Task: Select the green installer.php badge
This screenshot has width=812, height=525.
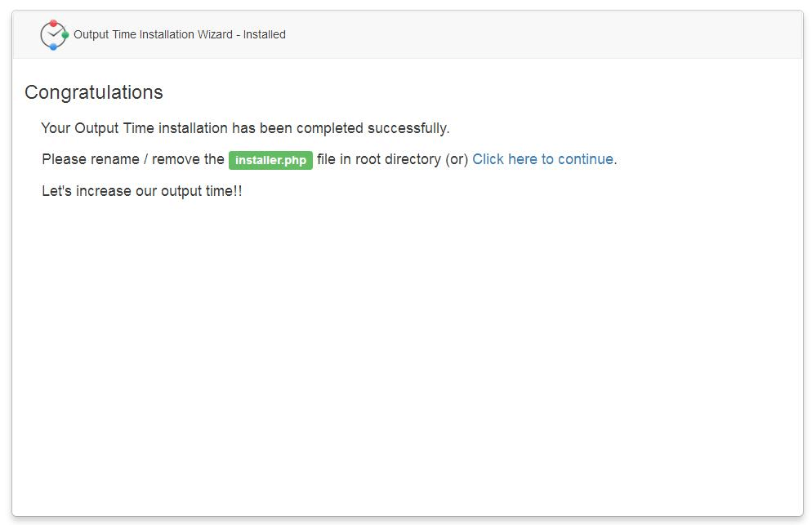Action: [270, 160]
